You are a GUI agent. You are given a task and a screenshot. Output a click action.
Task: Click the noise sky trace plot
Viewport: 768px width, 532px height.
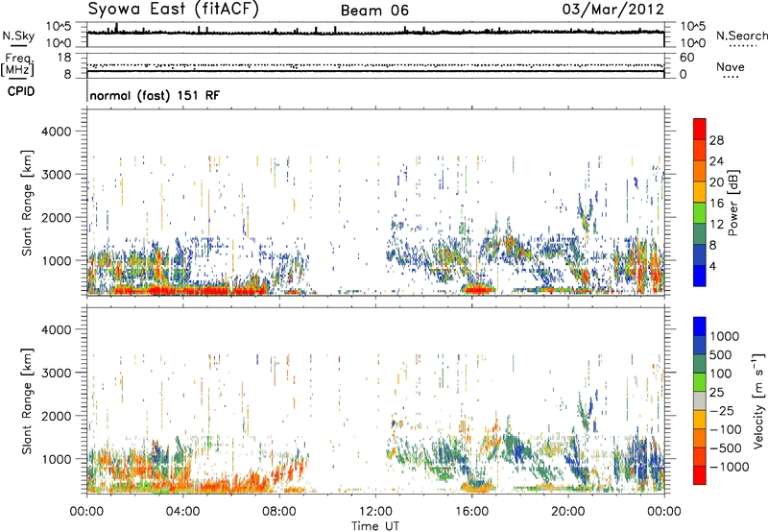click(x=375, y=35)
